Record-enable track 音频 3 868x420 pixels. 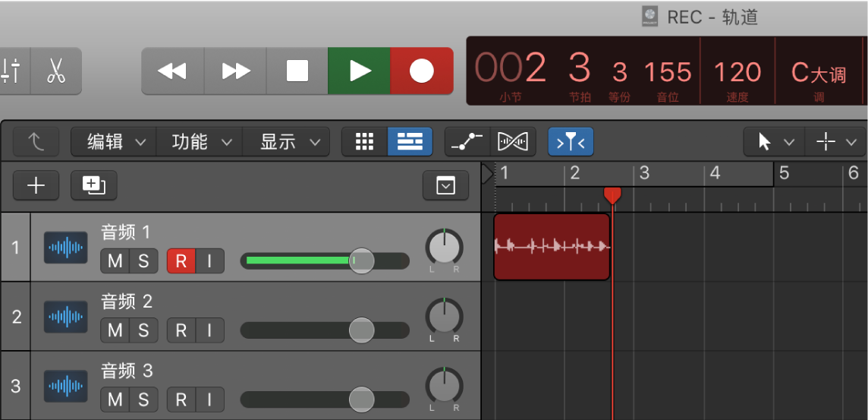click(181, 399)
